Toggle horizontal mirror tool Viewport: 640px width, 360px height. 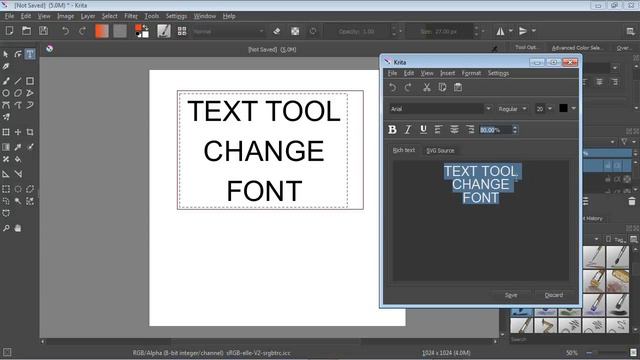point(500,31)
